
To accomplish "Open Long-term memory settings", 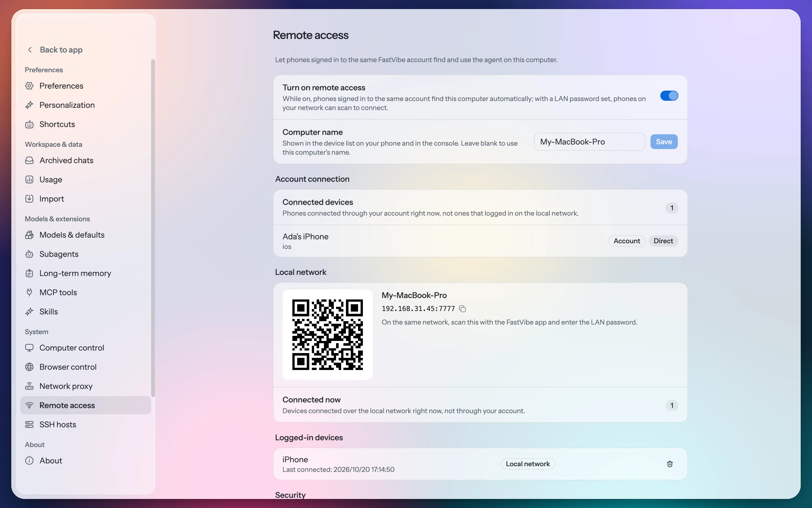I will [85, 273].
